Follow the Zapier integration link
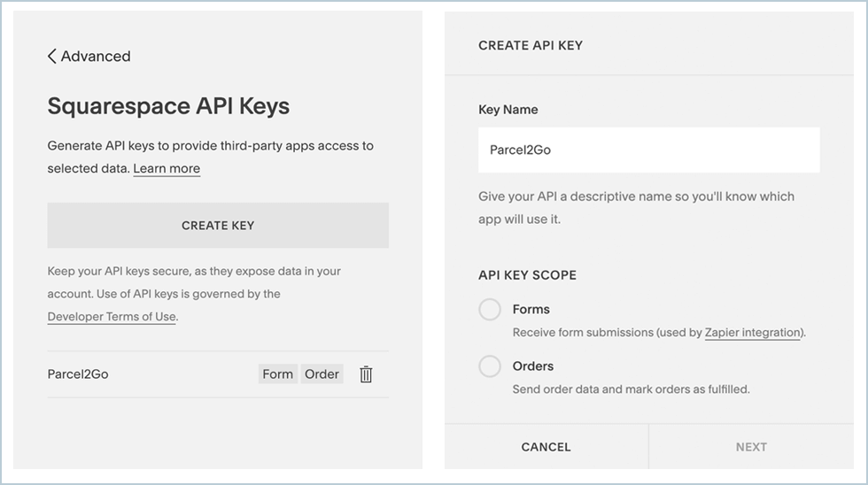This screenshot has width=868, height=485. [753, 333]
